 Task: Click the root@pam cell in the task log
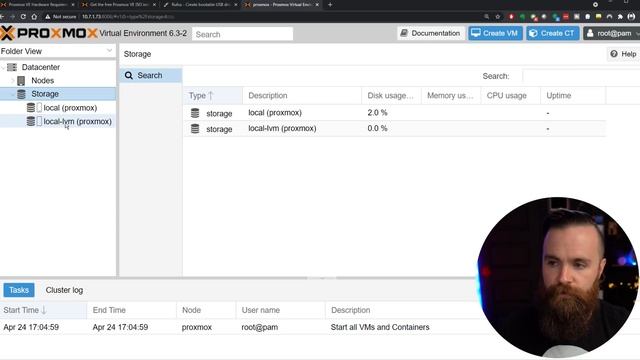[x=260, y=327]
